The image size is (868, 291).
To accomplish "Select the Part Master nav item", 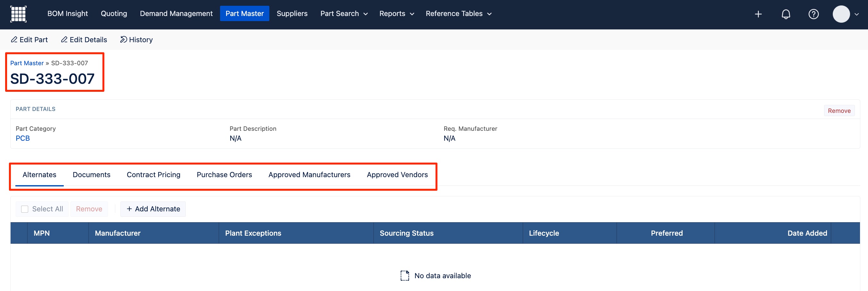I will (x=245, y=14).
